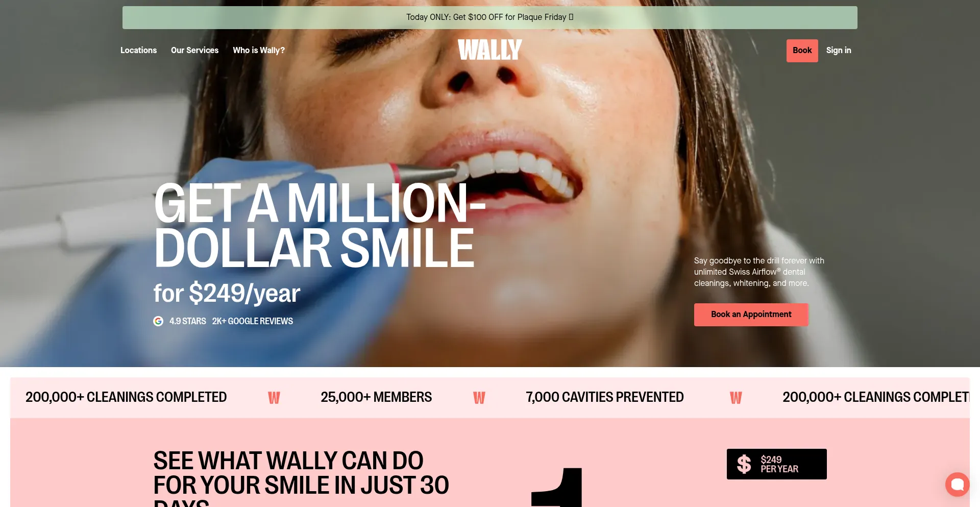Open the chat bubble widget
This screenshot has width=980, height=507.
click(957, 484)
